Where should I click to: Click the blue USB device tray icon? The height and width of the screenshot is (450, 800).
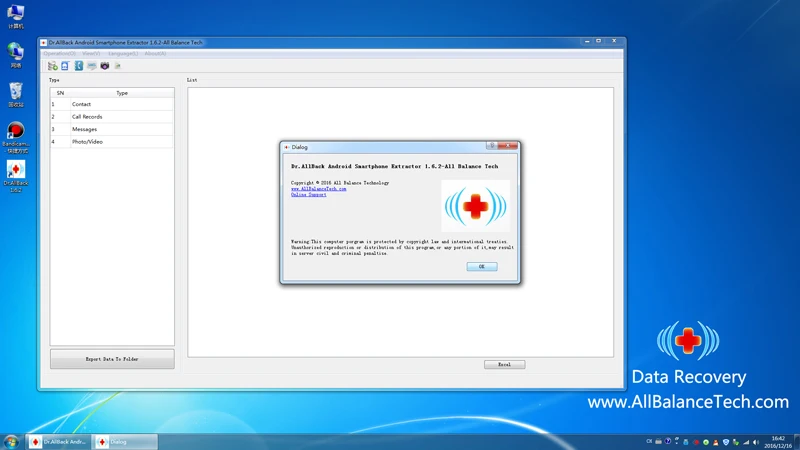pos(686,442)
